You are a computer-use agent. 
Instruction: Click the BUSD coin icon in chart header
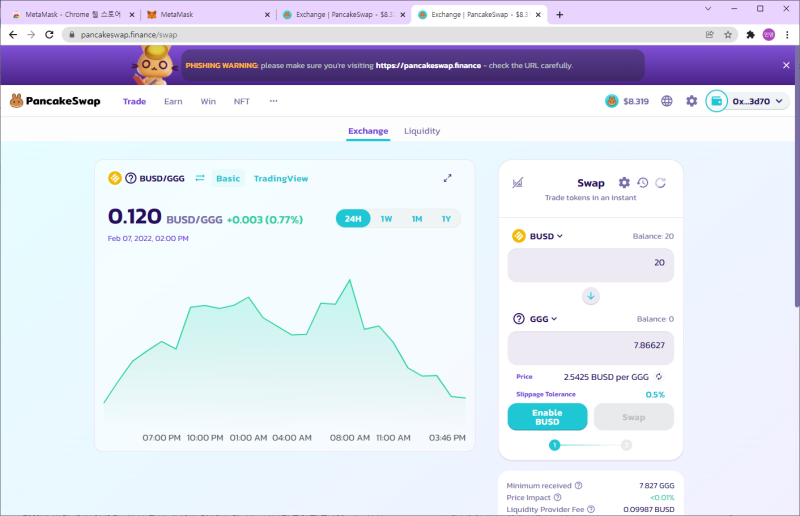pyautogui.click(x=115, y=178)
